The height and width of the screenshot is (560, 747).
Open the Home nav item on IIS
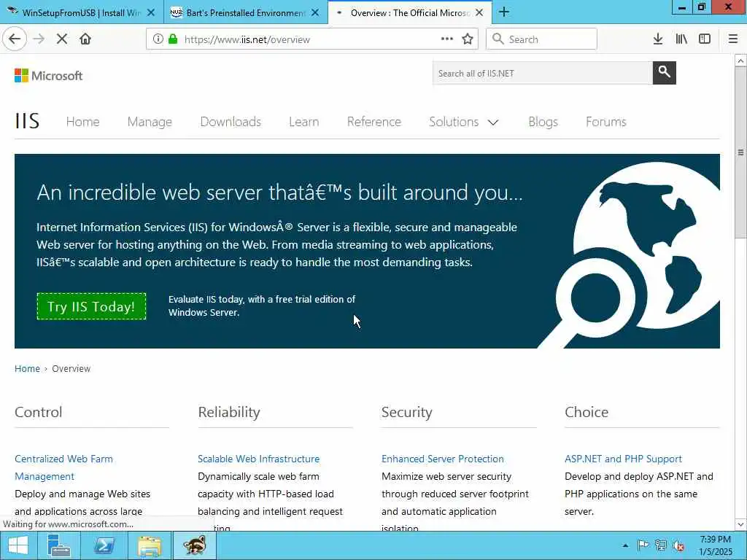[x=83, y=122]
